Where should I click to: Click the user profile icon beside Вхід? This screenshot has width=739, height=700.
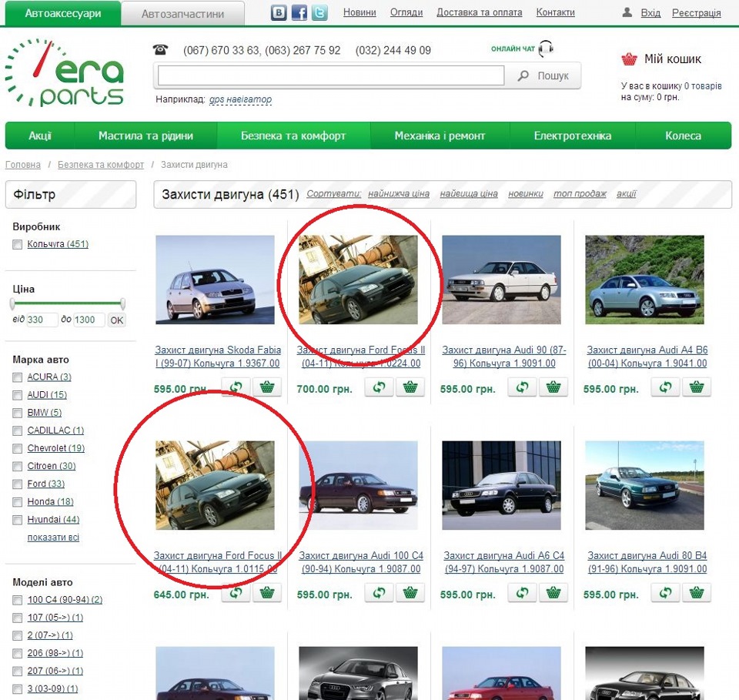pos(627,12)
